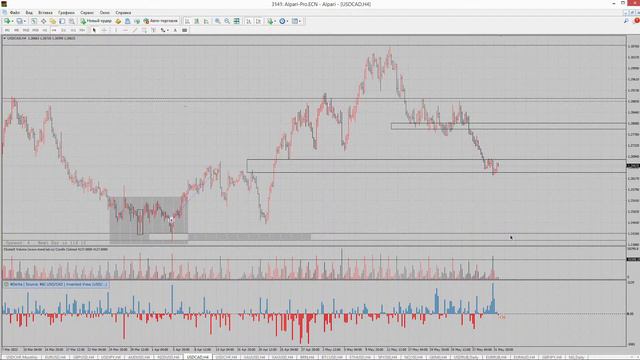The width and height of the screenshot is (640, 360).
Task: Switch to W1 timeframe
Action: pyautogui.click(x=73, y=30)
